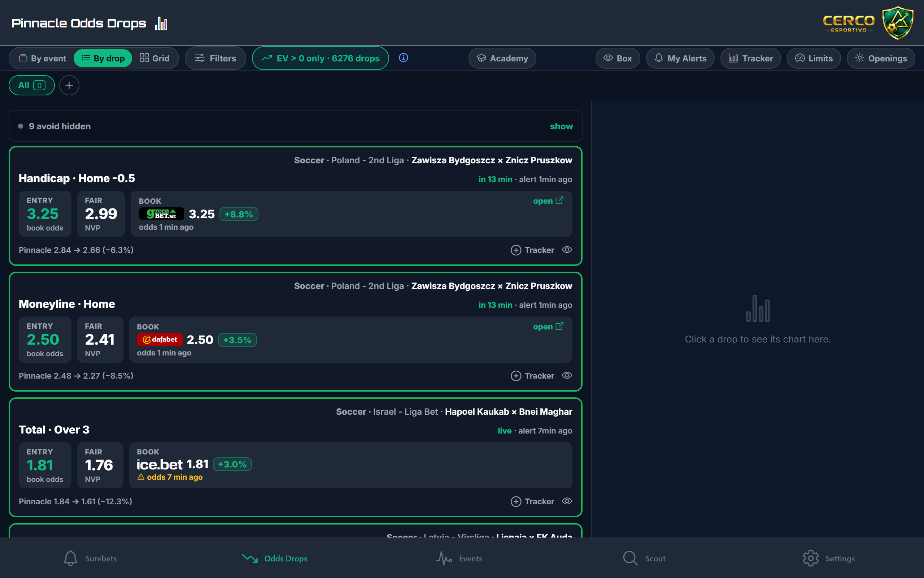Hide the Handicap Home -0.5 drop with eye icon
This screenshot has width=924, height=578.
point(567,250)
